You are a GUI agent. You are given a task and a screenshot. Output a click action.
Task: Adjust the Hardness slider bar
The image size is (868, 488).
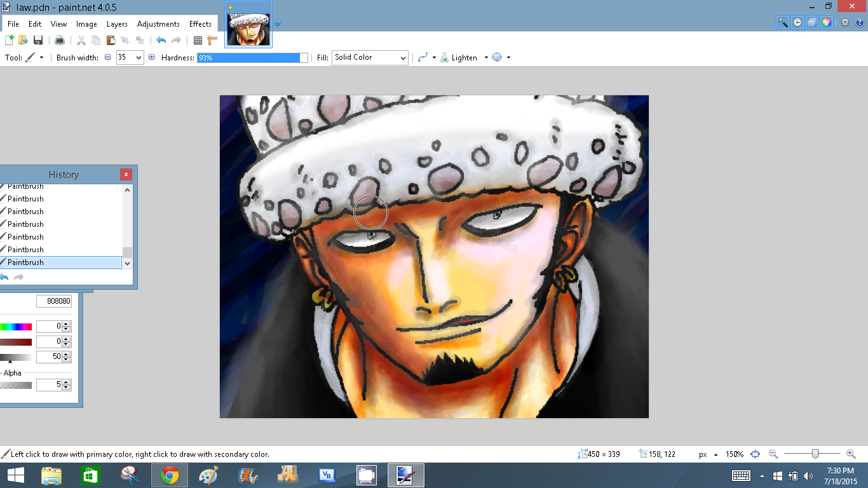coord(252,57)
